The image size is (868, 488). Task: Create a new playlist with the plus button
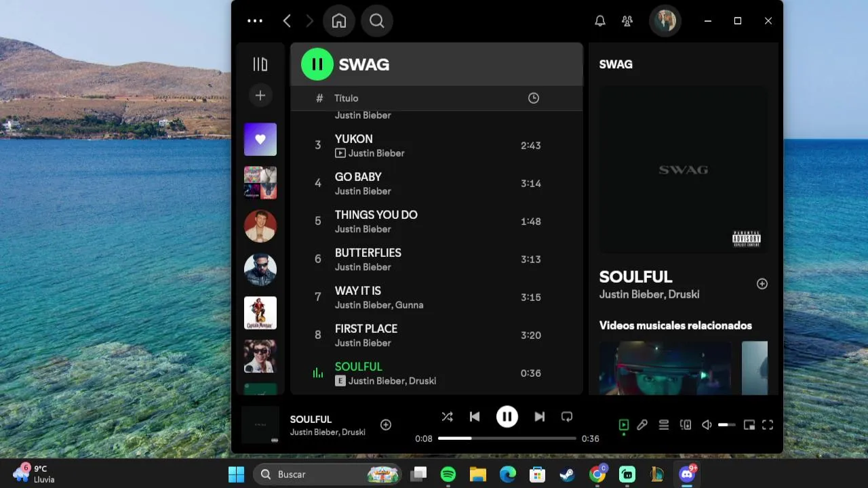pyautogui.click(x=260, y=96)
